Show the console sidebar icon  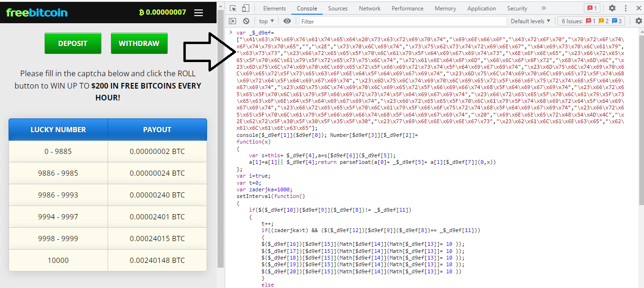click(232, 21)
